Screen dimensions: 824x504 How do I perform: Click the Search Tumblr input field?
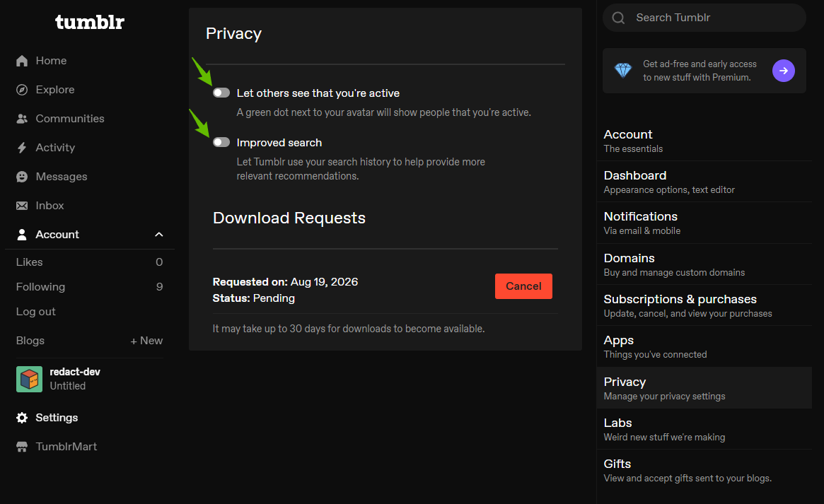click(x=704, y=18)
